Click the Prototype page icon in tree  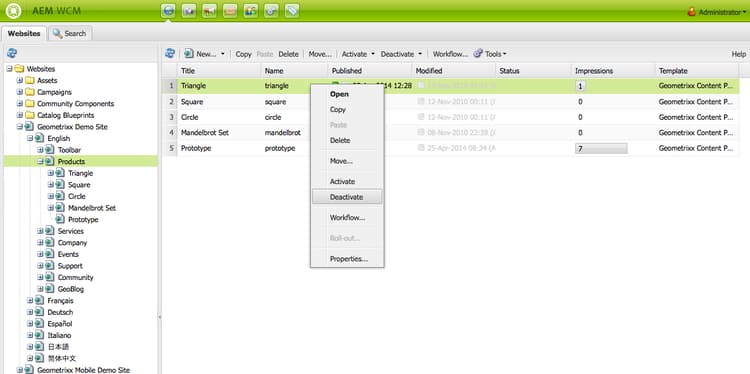point(60,220)
